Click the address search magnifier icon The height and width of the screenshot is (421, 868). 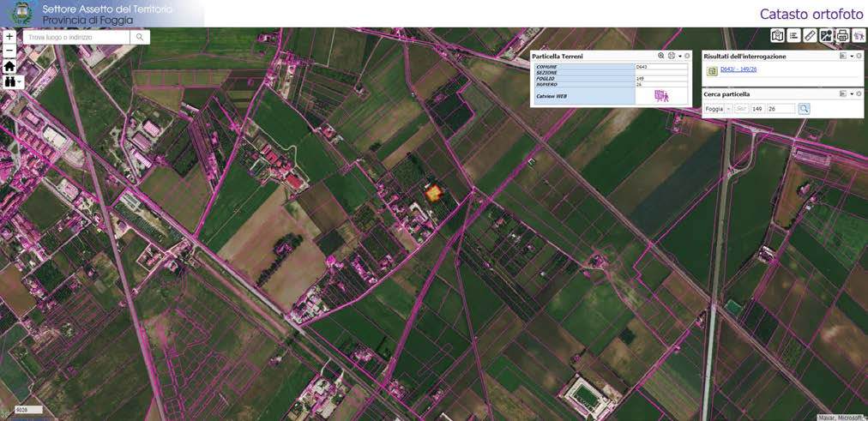(140, 38)
